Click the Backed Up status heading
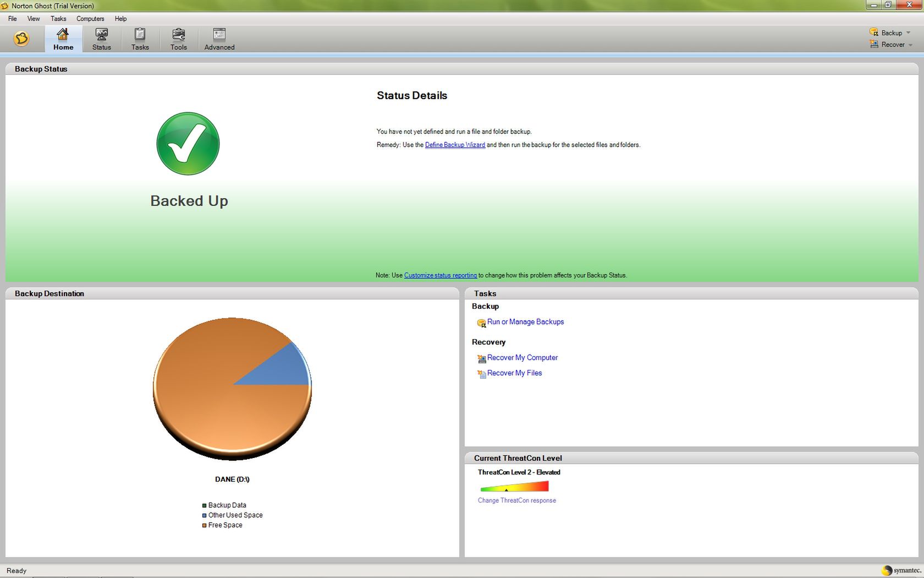The height and width of the screenshot is (578, 924). [189, 201]
